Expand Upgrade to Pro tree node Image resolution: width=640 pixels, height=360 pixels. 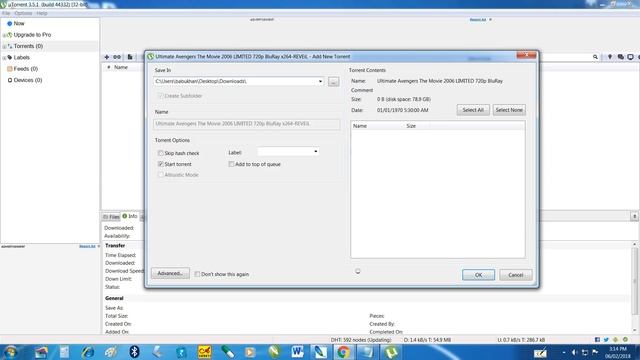(x=4, y=35)
